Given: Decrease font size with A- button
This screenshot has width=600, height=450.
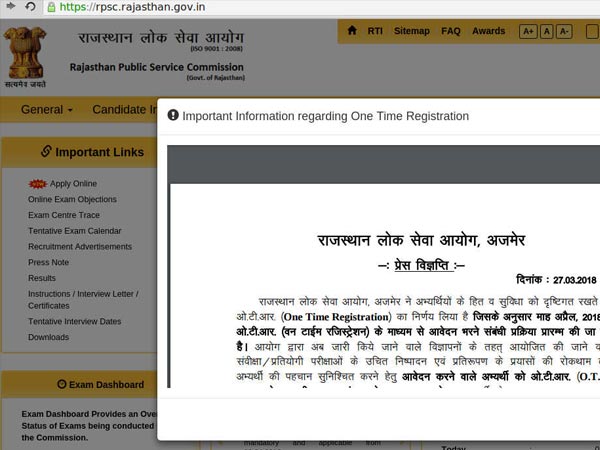Looking at the screenshot, I should (564, 32).
